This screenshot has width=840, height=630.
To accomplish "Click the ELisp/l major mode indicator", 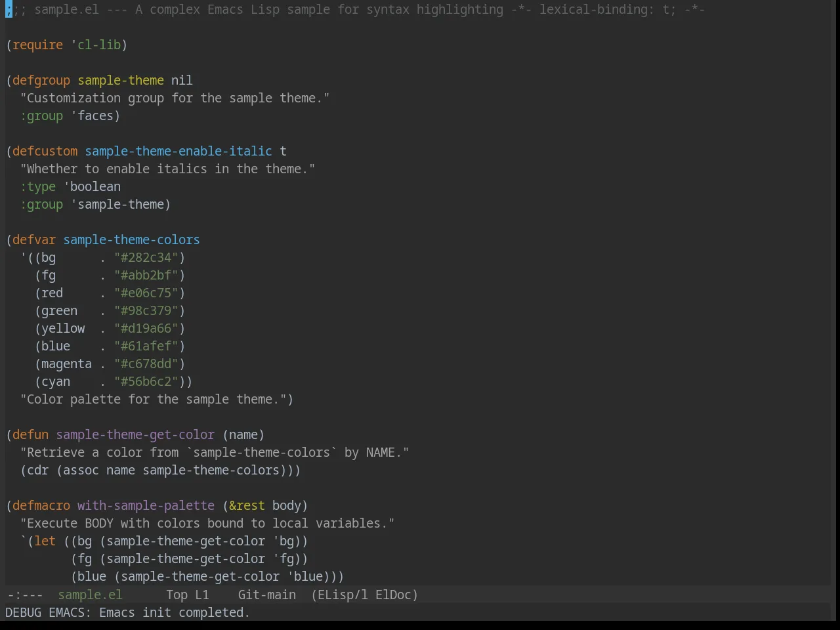I will pyautogui.click(x=343, y=595).
